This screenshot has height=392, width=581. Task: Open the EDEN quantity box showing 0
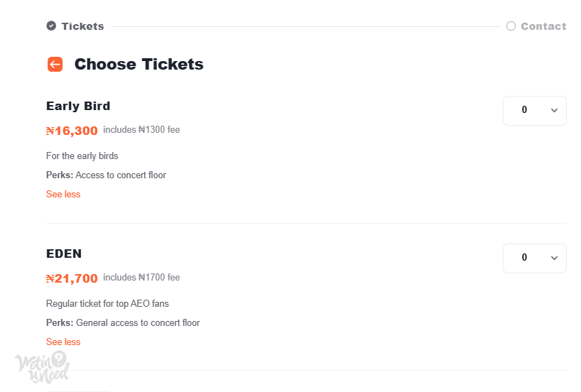535,258
